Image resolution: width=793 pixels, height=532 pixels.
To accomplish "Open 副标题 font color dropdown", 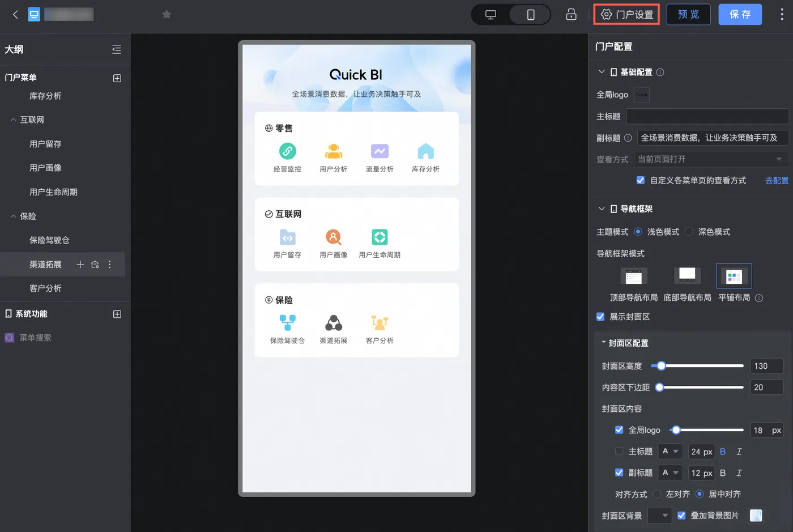I will 671,473.
